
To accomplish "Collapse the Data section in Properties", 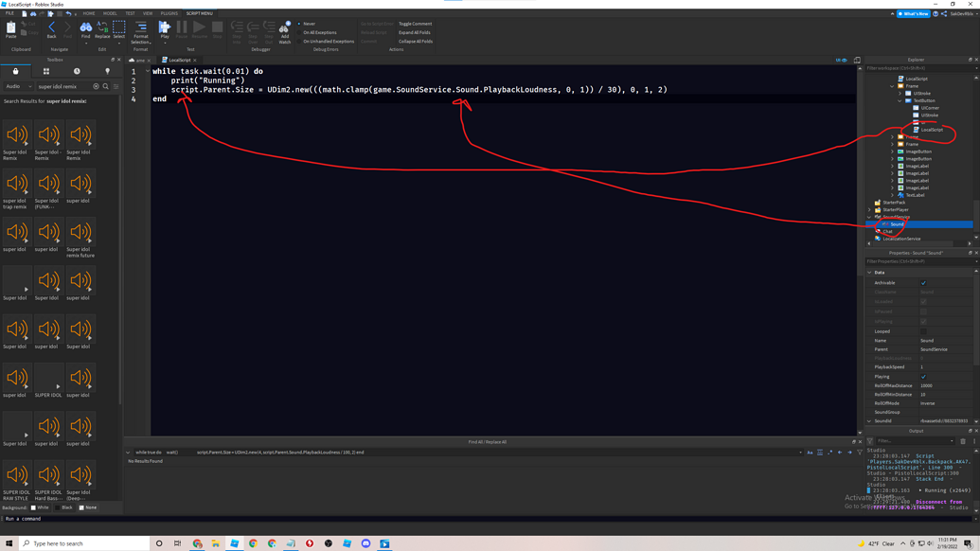I will [869, 273].
